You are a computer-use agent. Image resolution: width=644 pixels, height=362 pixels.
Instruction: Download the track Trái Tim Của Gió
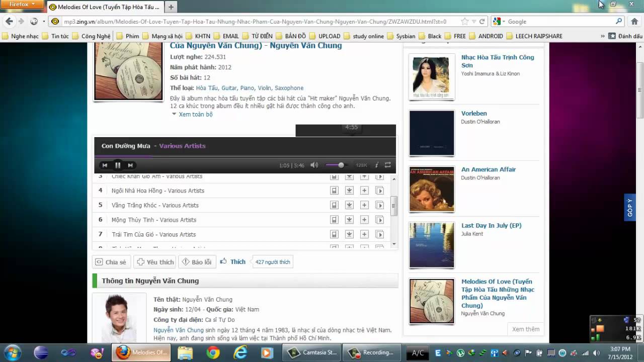(x=349, y=234)
